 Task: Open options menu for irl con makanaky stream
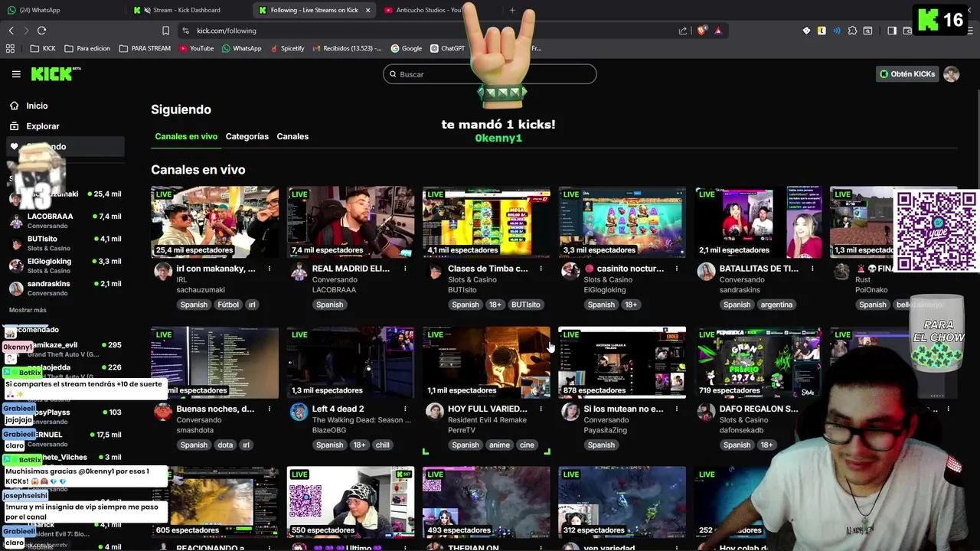click(269, 269)
